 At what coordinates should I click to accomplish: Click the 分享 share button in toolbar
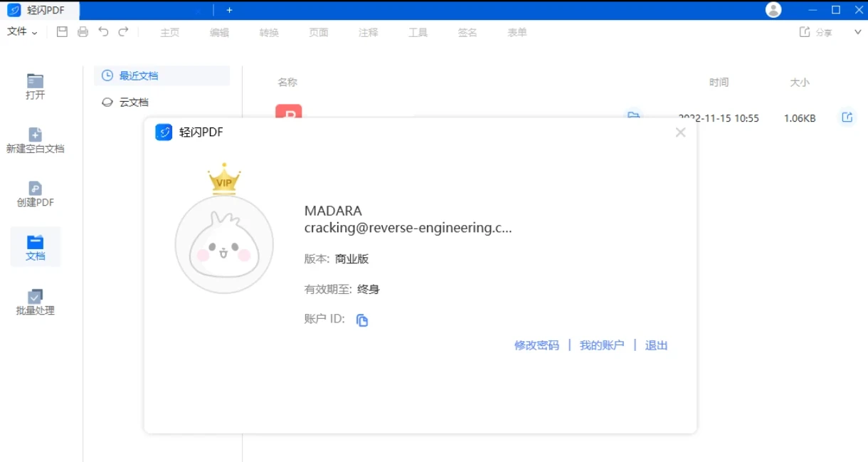816,32
